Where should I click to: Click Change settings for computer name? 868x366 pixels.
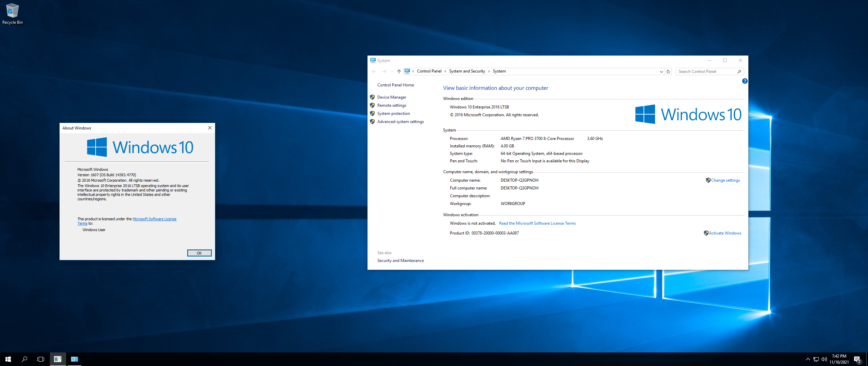click(x=725, y=180)
